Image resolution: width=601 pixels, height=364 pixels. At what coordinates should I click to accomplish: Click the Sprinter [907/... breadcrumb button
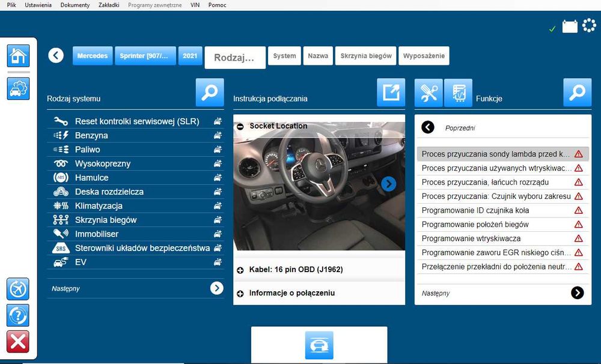pos(145,55)
